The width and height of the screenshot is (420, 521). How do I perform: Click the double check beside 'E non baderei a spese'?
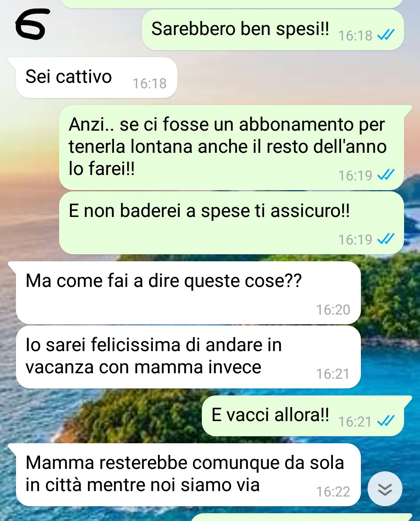386,239
